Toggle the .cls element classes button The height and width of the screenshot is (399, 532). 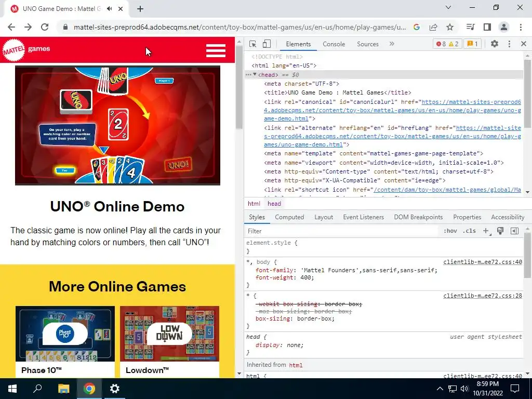469,231
